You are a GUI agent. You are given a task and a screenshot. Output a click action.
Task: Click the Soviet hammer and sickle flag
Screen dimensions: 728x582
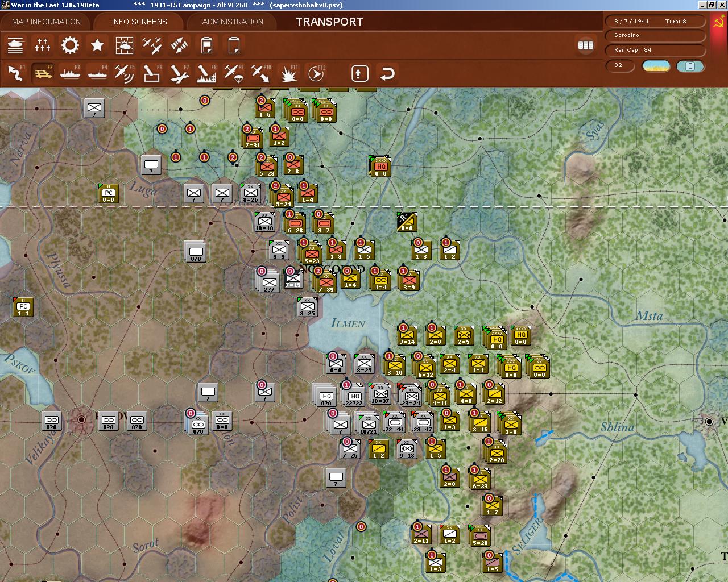pyautogui.click(x=719, y=23)
